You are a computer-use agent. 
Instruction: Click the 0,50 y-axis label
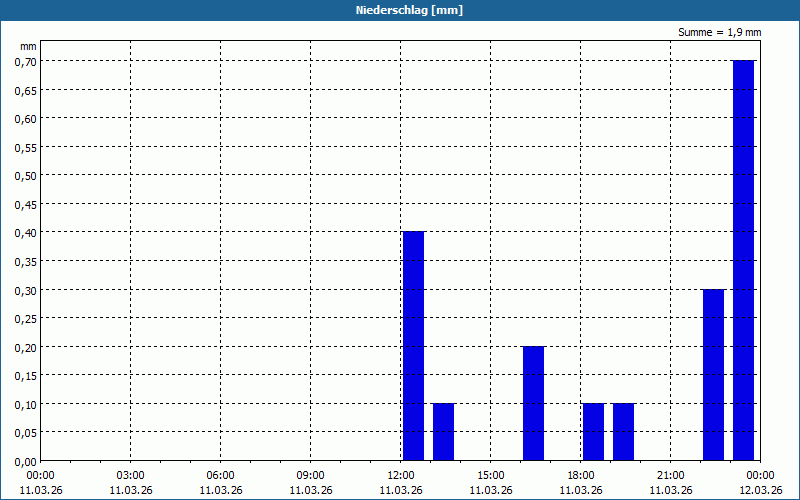[26, 177]
